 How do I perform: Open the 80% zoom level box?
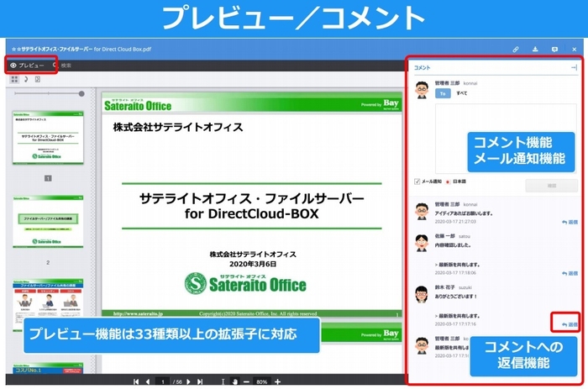[x=261, y=381]
